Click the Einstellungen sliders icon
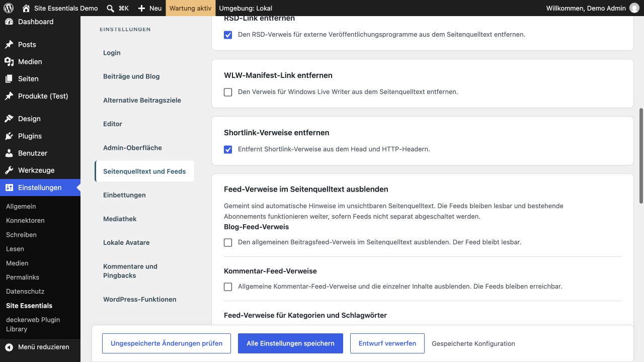 tap(9, 188)
